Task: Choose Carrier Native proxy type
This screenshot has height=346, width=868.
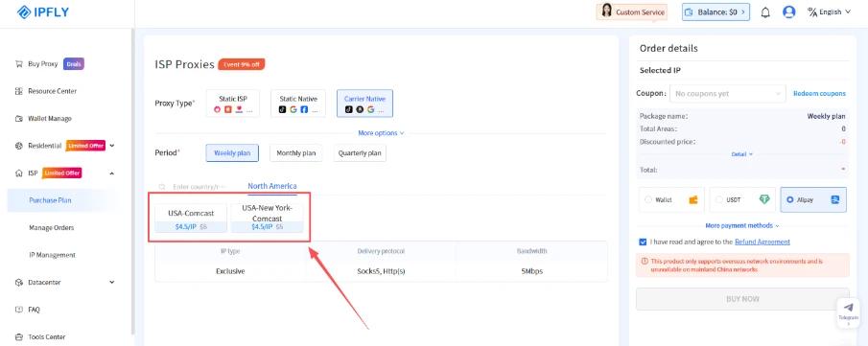Action: tap(364, 104)
